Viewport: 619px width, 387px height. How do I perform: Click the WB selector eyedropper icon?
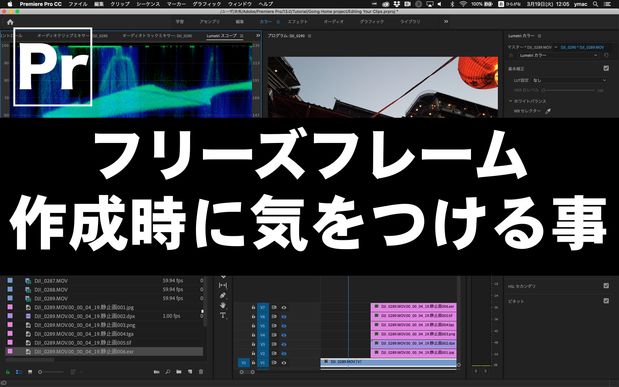tap(548, 111)
